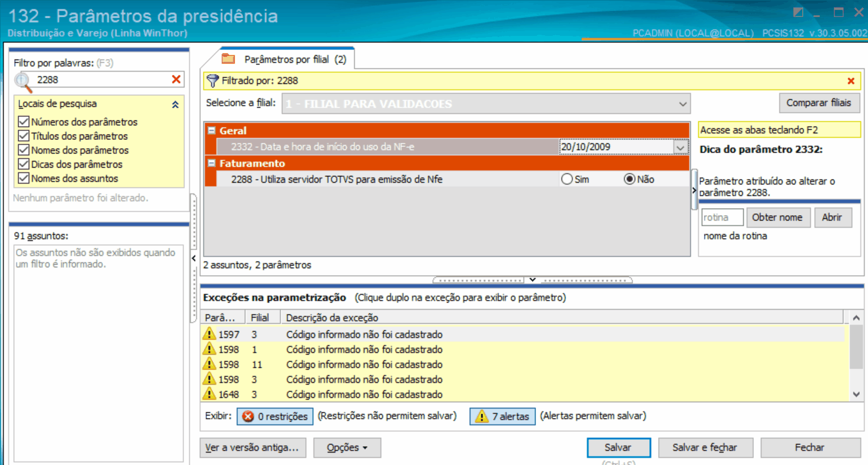This screenshot has height=465, width=868.
Task: Open date dropdown for parameter 2332
Action: pos(680,147)
